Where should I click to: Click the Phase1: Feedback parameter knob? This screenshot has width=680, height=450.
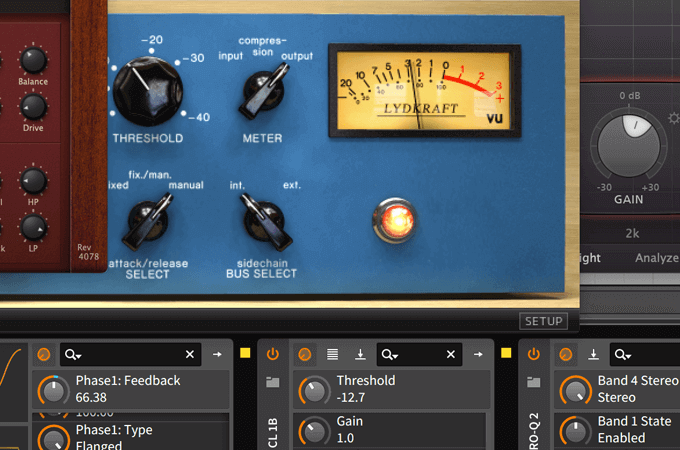tap(52, 388)
